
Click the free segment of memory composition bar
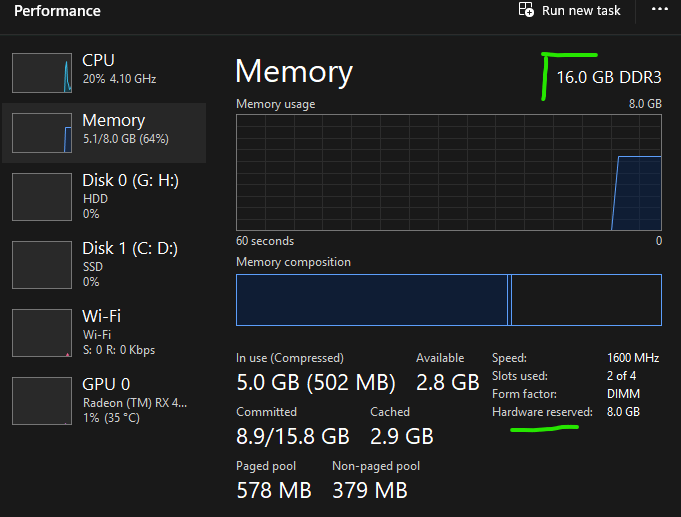tap(586, 300)
